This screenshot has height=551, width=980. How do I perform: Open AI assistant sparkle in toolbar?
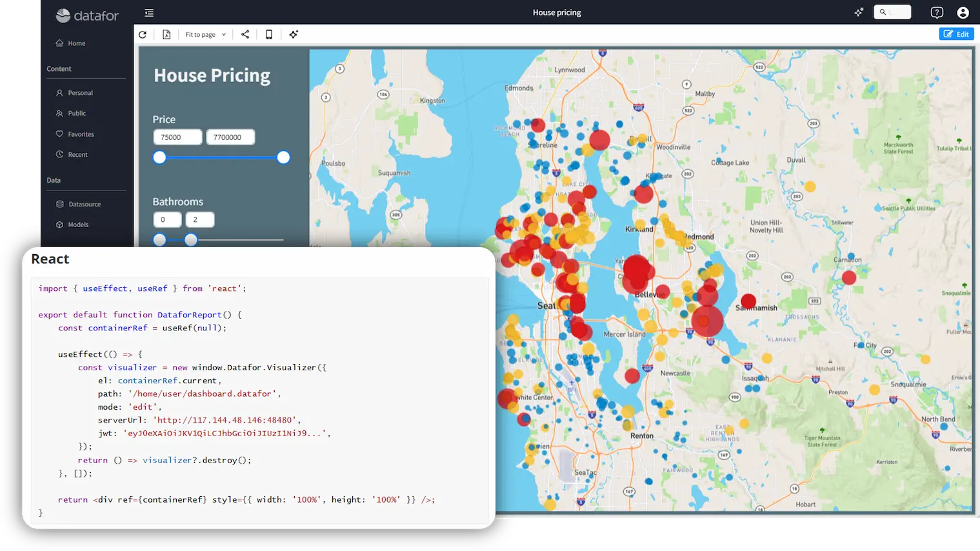(294, 35)
